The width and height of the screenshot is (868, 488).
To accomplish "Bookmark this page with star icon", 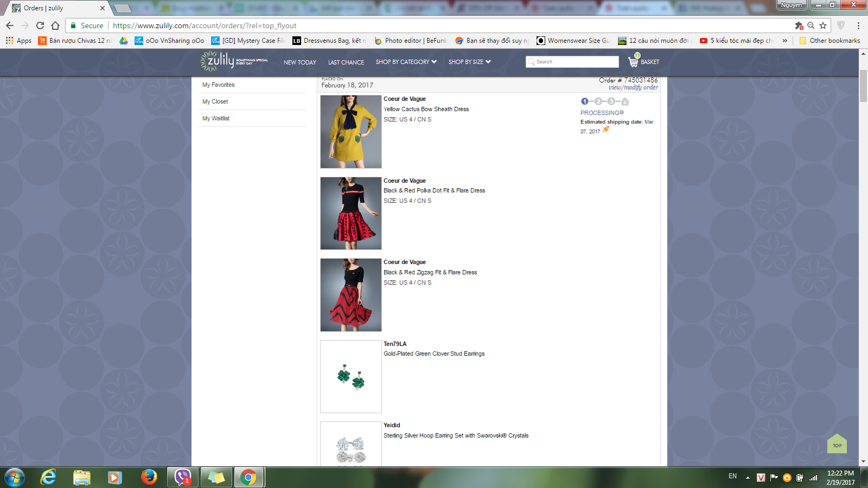I will click(x=823, y=25).
